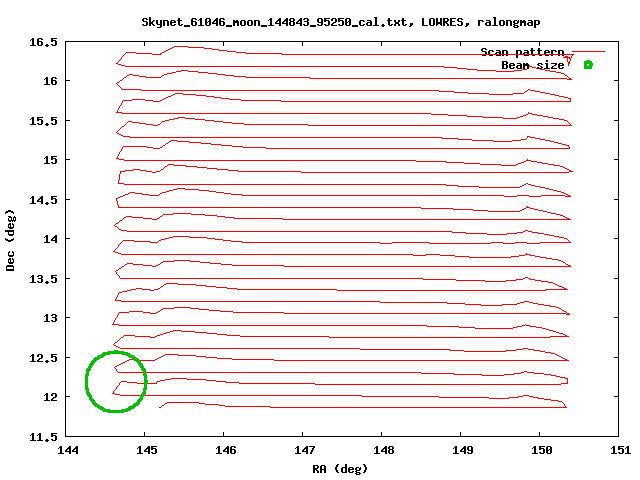Select the 'Scan pattern' legend label
640x480 pixels.
pos(522,52)
